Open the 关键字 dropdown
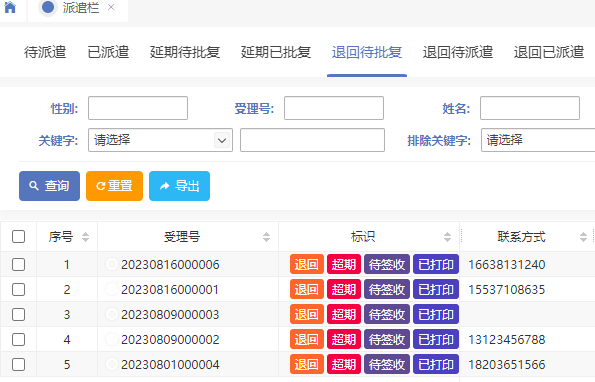Screen dimensions: 595x382 click(161, 140)
